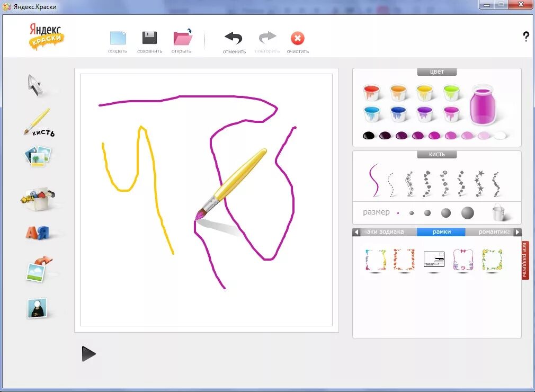Pick the red paint bucket
The image size is (535, 392).
pyautogui.click(x=371, y=92)
